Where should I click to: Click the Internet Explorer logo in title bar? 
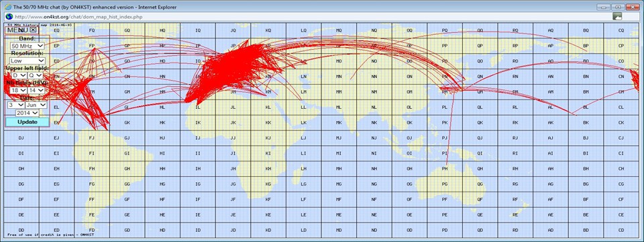click(7, 7)
